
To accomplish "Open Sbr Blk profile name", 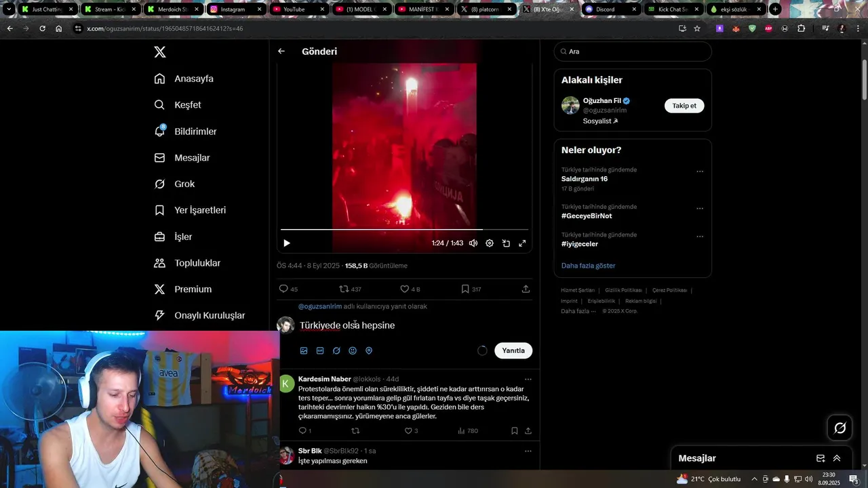I will (x=310, y=451).
